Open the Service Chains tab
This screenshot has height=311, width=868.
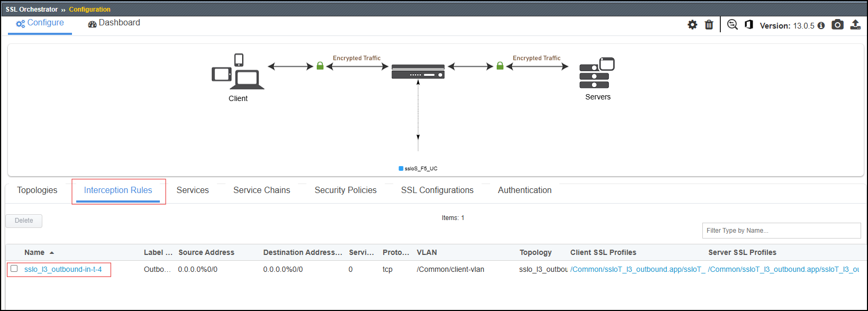click(x=261, y=190)
